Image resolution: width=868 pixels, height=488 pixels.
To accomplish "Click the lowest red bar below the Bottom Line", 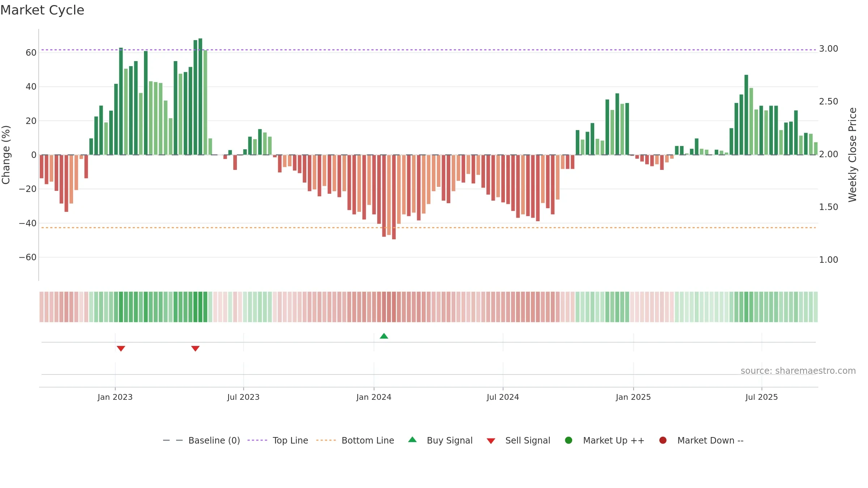I will click(x=394, y=197).
